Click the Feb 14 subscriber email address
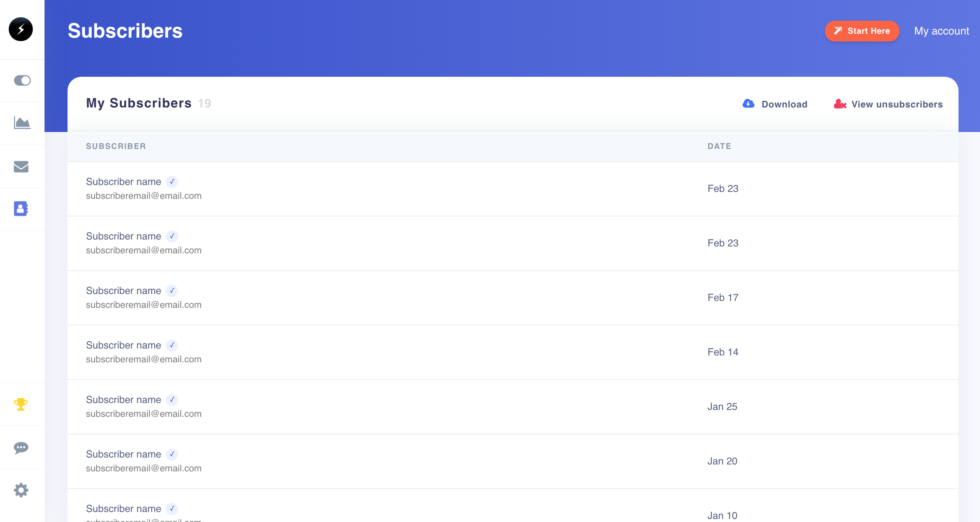Image resolution: width=980 pixels, height=522 pixels. click(144, 359)
